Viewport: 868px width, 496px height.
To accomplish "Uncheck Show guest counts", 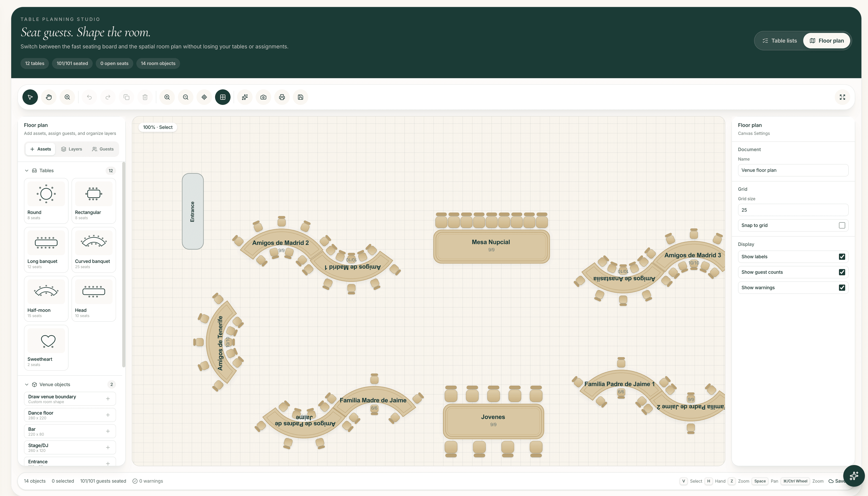I will (842, 272).
